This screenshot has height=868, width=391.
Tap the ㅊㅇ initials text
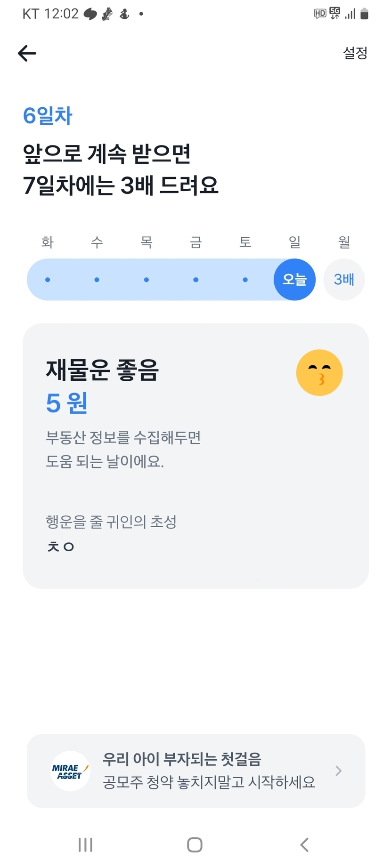pyautogui.click(x=61, y=547)
